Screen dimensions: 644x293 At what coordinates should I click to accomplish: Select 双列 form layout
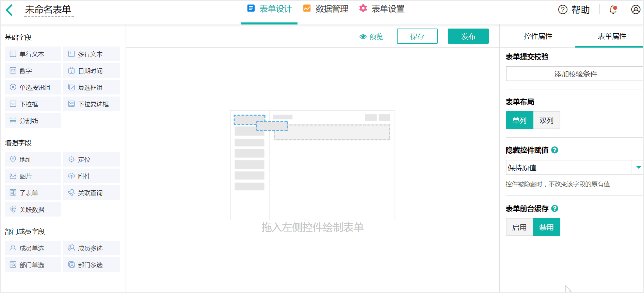tap(546, 120)
